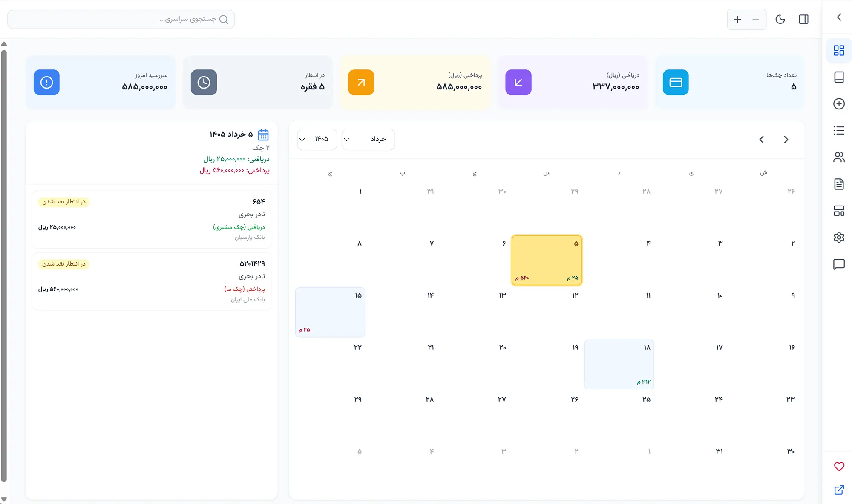Select calendar day ۹
The height and width of the screenshot is (504, 852).
coord(763,312)
